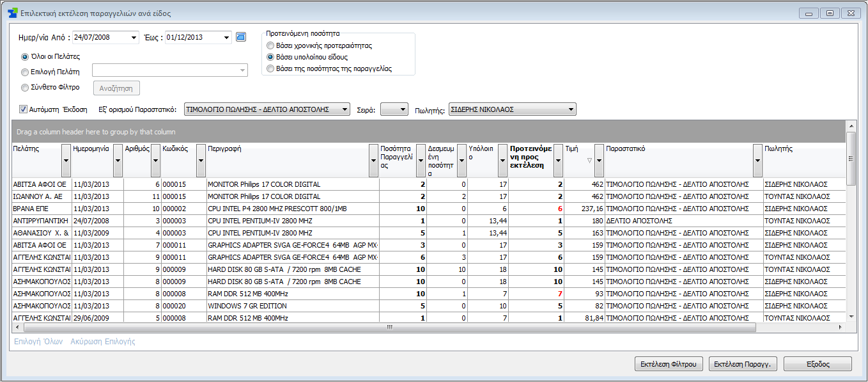Open the Εξ' ορισμού Παραστατικό dropdown
Viewport: 868px width, 382px height.
[x=345, y=109]
